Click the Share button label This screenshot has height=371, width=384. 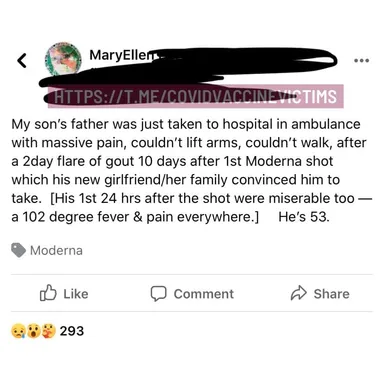tap(331, 294)
